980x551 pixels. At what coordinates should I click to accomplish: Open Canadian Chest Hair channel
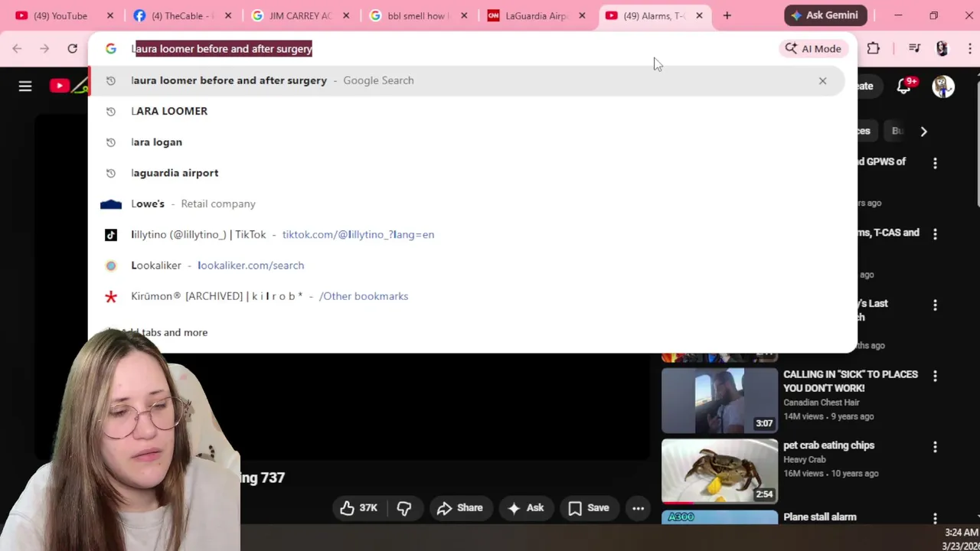822,403
